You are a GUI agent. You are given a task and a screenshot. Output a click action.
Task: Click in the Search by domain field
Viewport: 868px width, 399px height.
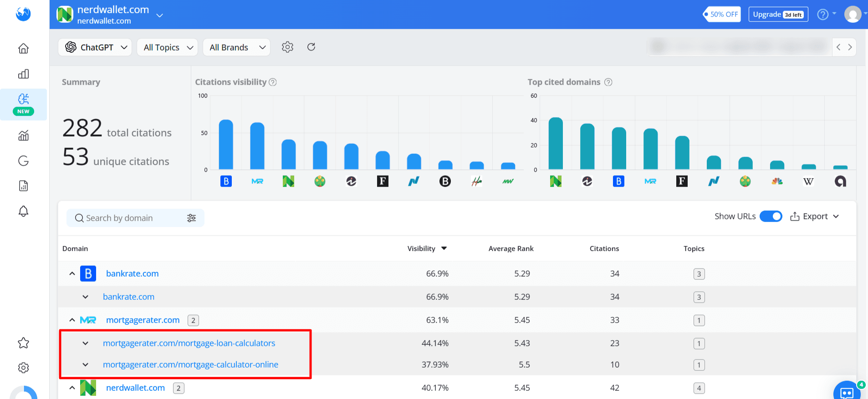click(135, 218)
